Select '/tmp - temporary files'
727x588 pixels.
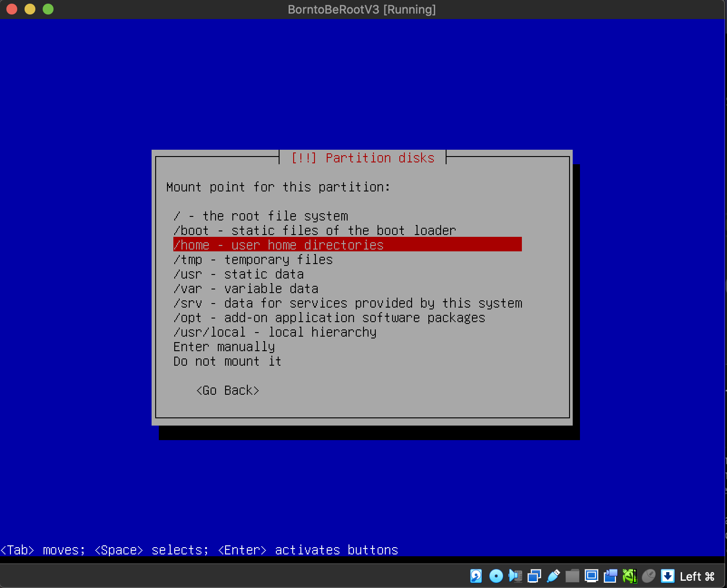[348, 260]
